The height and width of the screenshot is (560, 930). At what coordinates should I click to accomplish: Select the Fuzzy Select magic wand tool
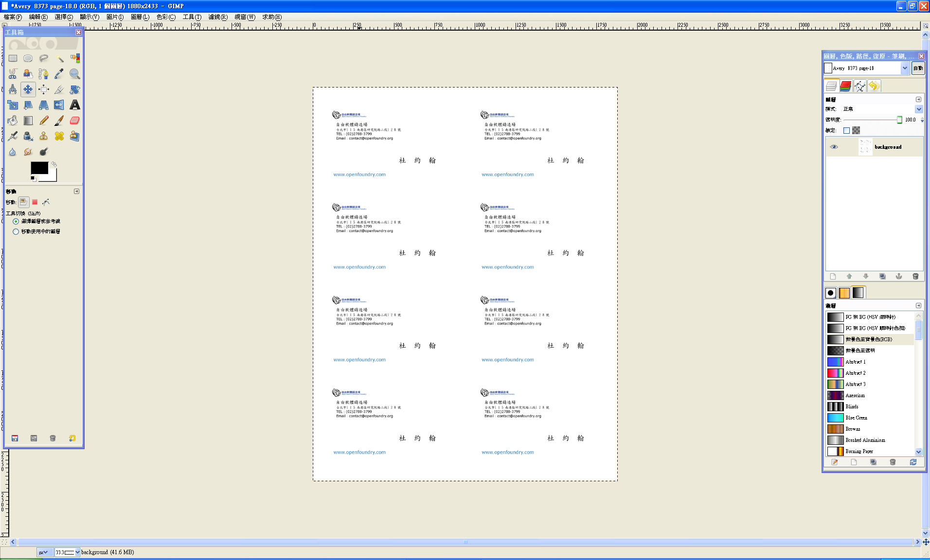tap(59, 58)
